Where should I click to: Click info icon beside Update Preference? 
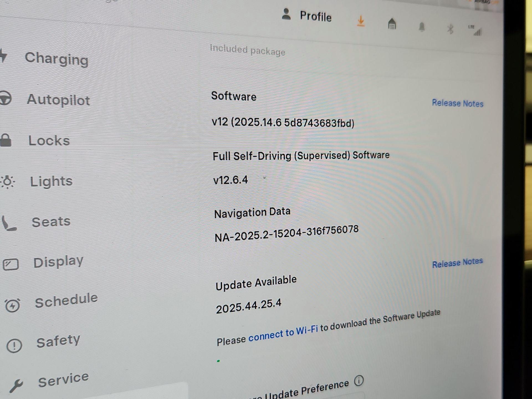(x=359, y=381)
